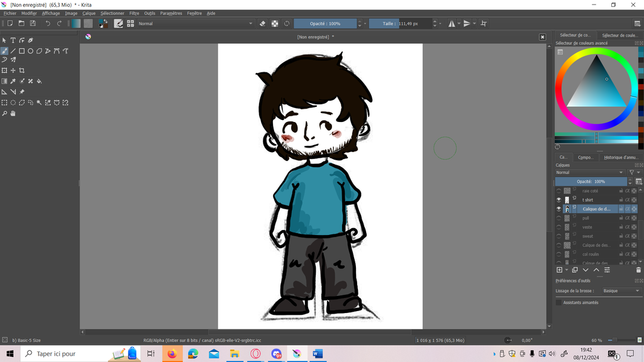
Task: Toggle eraser mode in the toolbar
Action: tap(263, 23)
